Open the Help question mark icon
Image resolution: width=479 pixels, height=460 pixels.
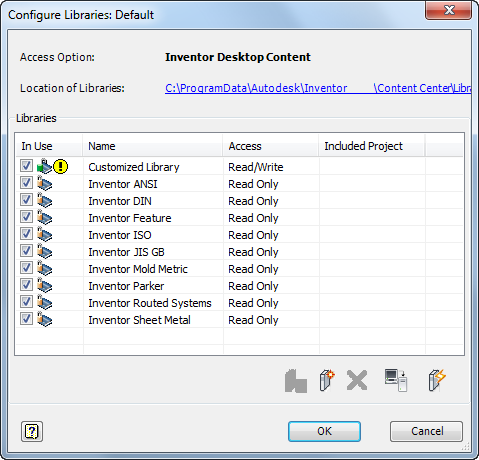pyautogui.click(x=32, y=431)
